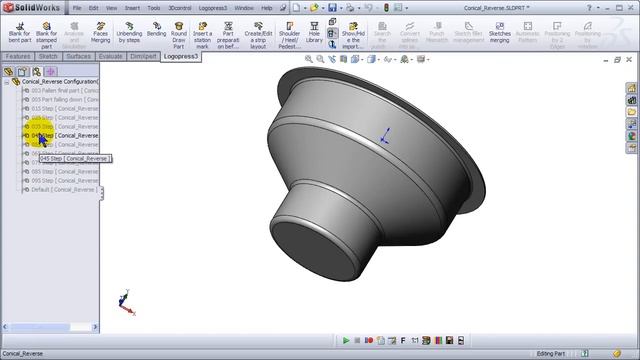Click the Print icon
The height and width of the screenshot is (360, 640).
pyautogui.click(x=350, y=8)
